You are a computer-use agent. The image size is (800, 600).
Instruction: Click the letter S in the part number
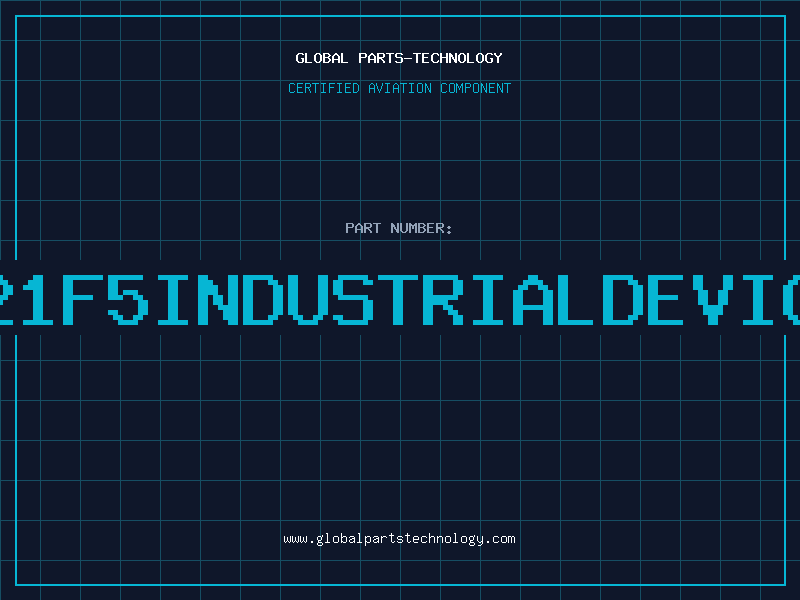coord(350,299)
